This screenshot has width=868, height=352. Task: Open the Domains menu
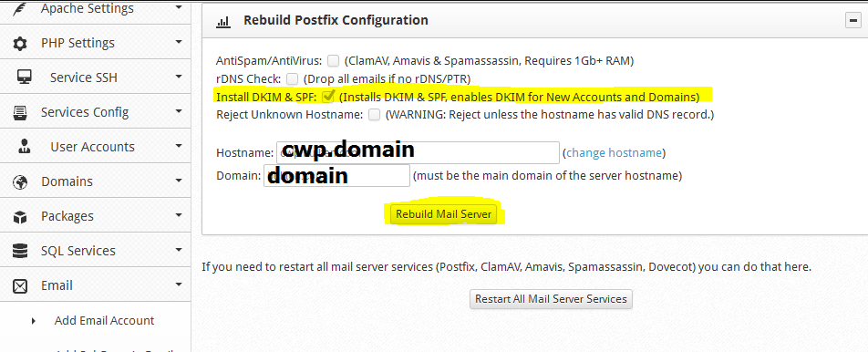(x=95, y=181)
